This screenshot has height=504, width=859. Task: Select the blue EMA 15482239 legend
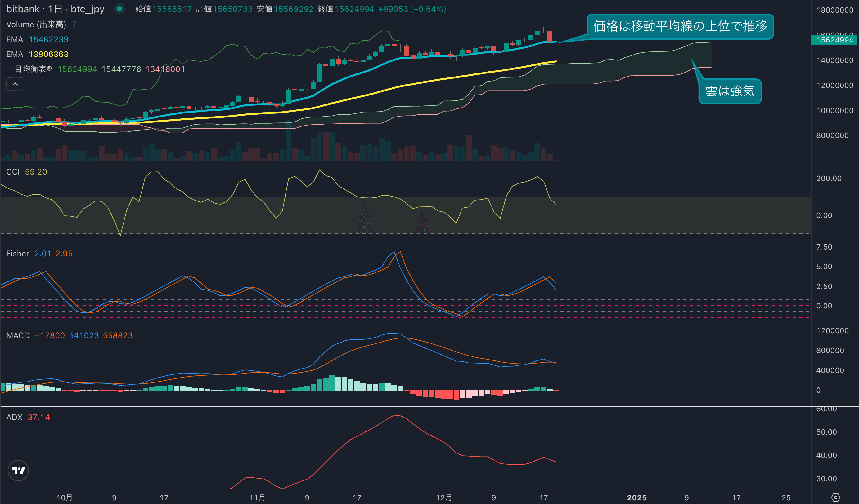[x=38, y=39]
